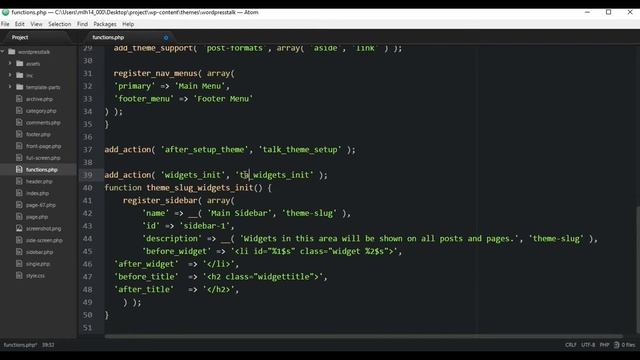
Task: Click 'sidebar-1' string on line 43
Action: pyautogui.click(x=204, y=226)
